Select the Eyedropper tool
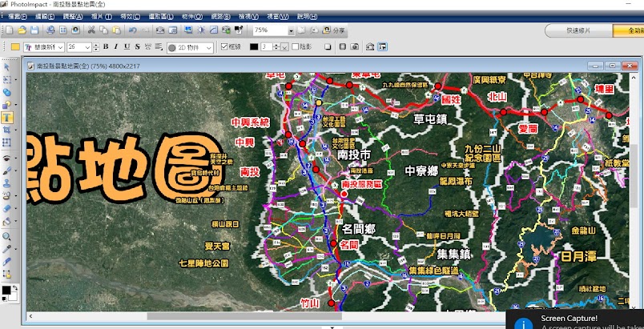644x329 pixels. pos(6,249)
